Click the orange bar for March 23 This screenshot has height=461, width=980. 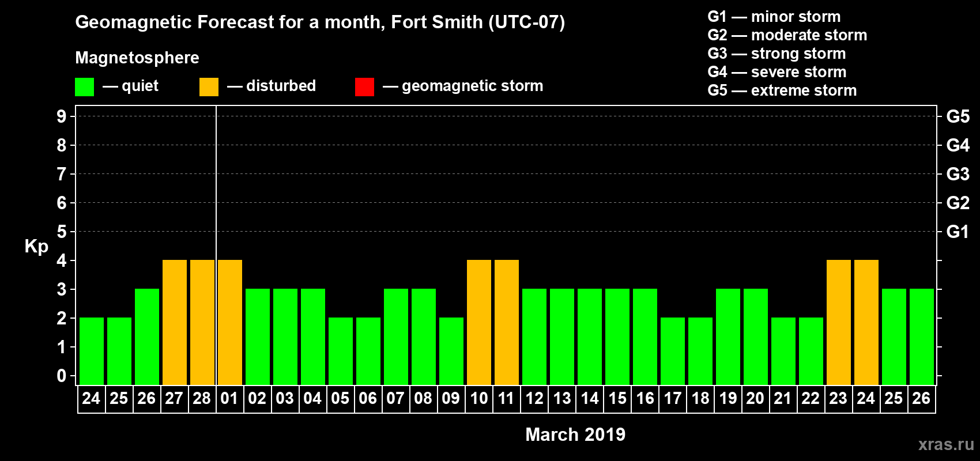click(x=839, y=322)
